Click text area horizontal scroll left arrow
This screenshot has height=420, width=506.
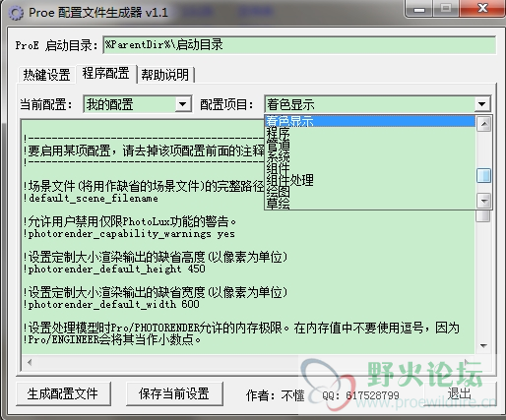(x=30, y=362)
